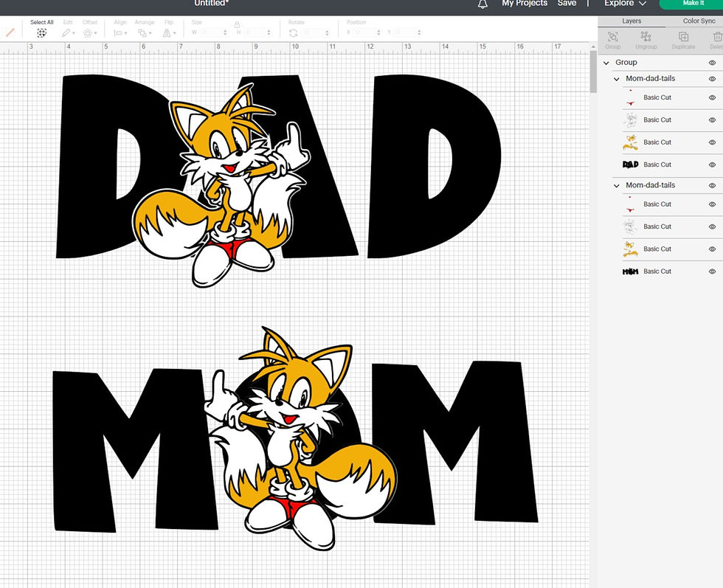This screenshot has width=723, height=588.
Task: Click the Duplicate layer icon
Action: click(683, 37)
